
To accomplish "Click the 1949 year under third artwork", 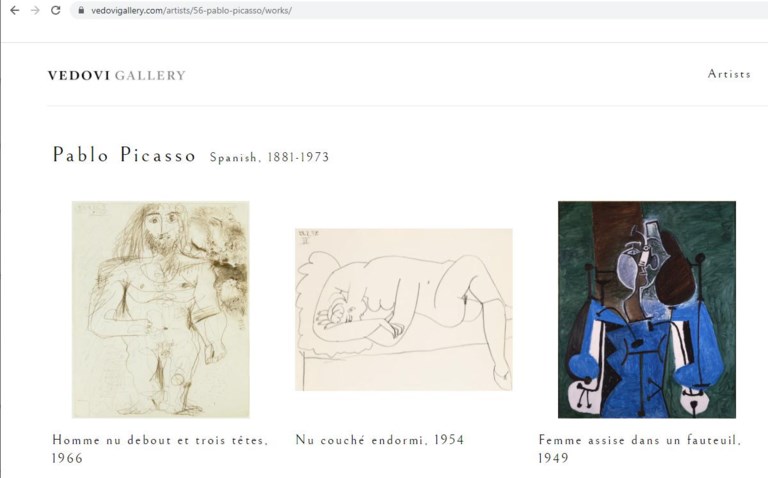I will (x=553, y=458).
